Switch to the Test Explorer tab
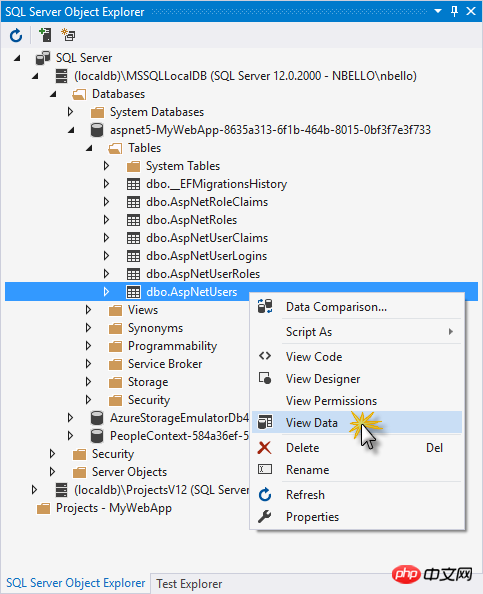483x594 pixels. click(x=189, y=584)
